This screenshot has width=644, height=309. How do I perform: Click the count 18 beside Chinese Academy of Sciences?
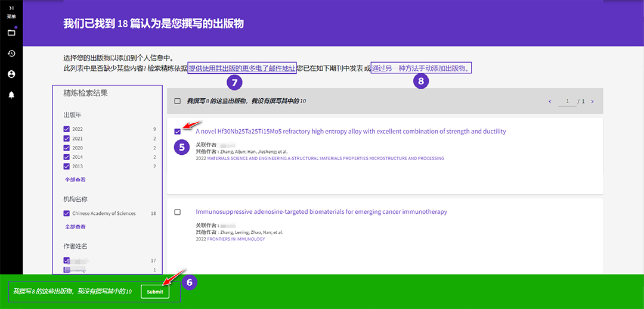tap(153, 214)
